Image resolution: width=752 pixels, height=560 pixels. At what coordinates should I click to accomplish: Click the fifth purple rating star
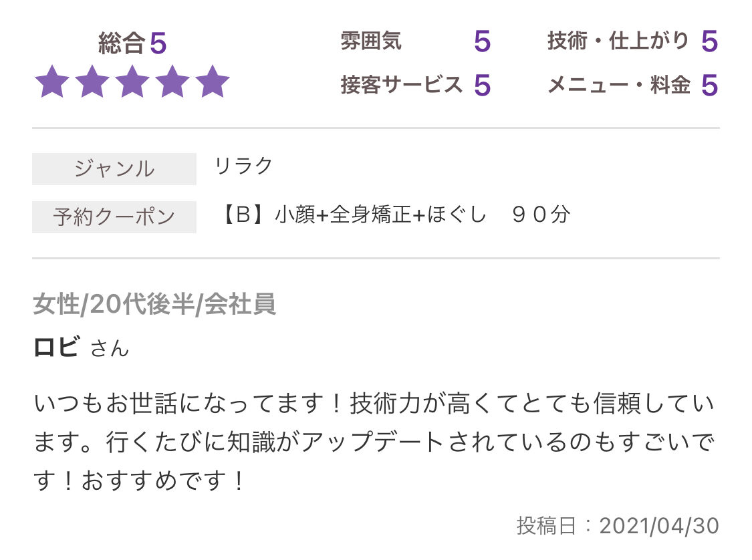[213, 82]
